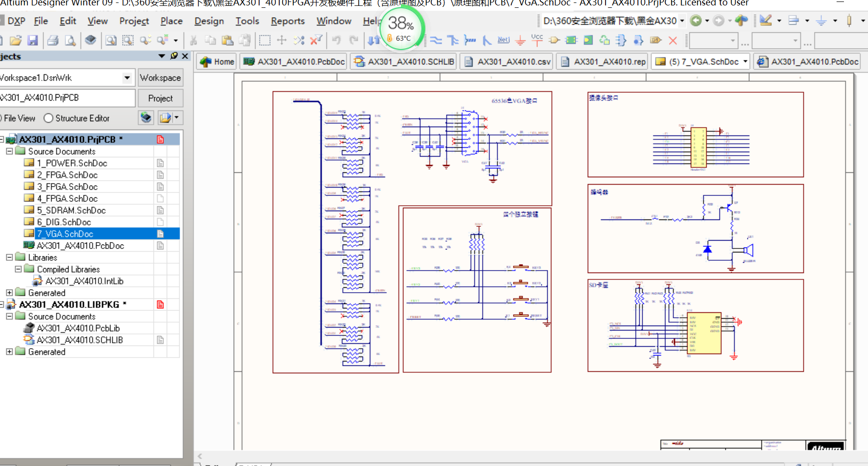The width and height of the screenshot is (868, 466).
Task: Open 5_SDRAM.SchDoc in the project tree
Action: [71, 210]
